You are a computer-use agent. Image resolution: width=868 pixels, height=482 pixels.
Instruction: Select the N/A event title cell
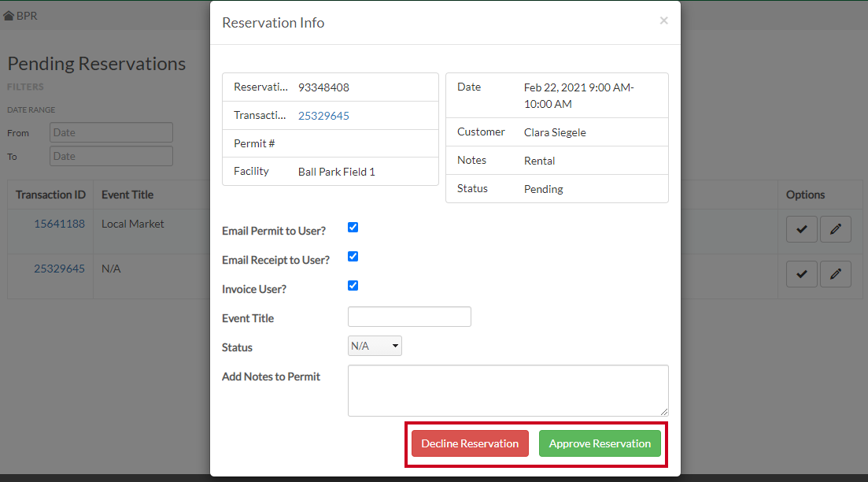(x=111, y=269)
